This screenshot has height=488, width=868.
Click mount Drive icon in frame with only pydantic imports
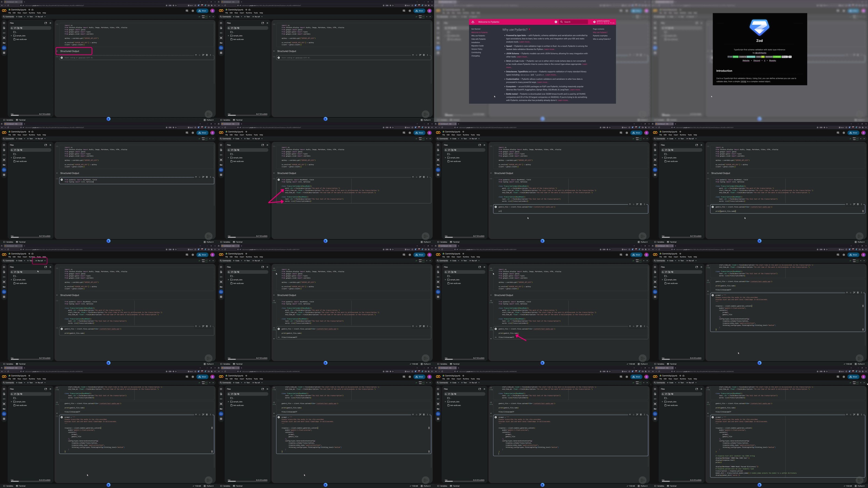tap(18, 150)
